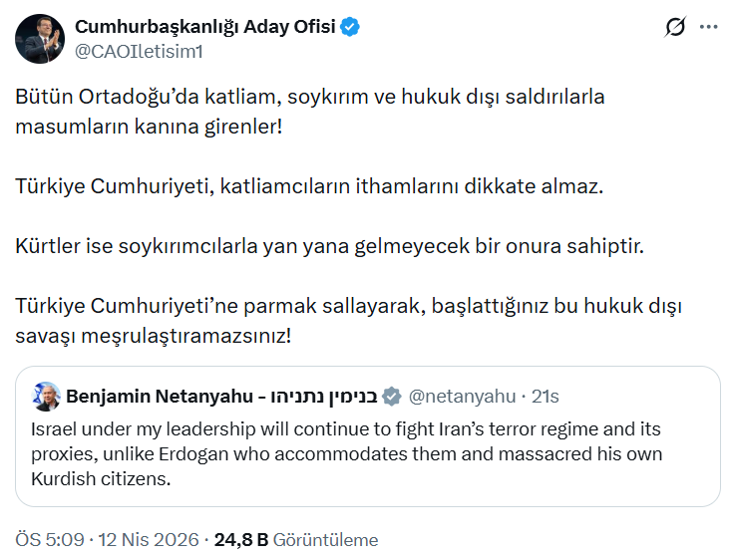Click the grey verified badge beside Netanyahu
The height and width of the screenshot is (560, 730).
tap(393, 397)
